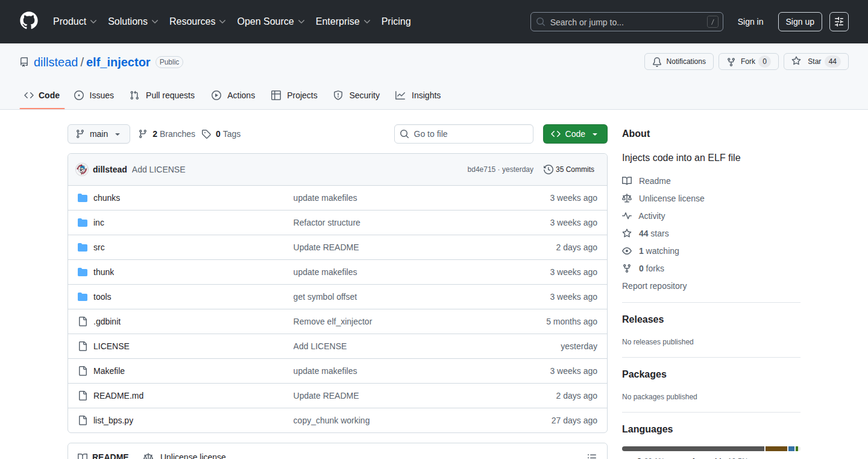Click the Activity pulse icon
Image resolution: width=868 pixels, height=459 pixels.
coord(627,216)
